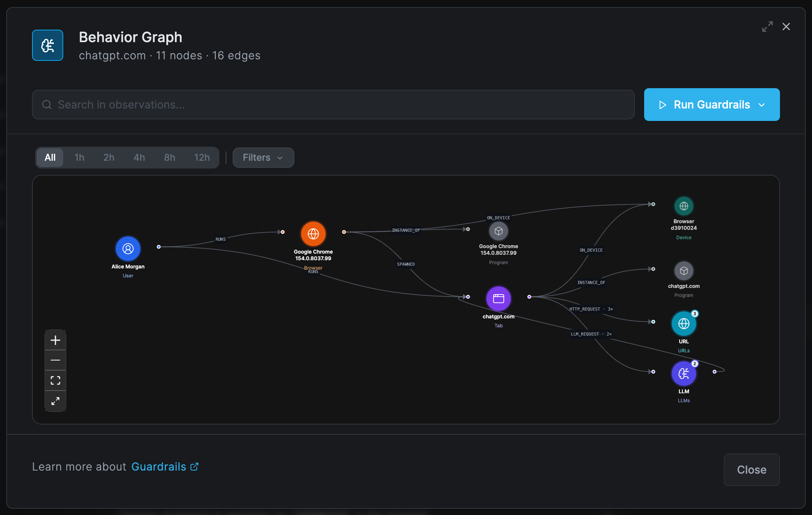Expand dialog using top-right expand arrows
812x515 pixels.
coord(767,27)
